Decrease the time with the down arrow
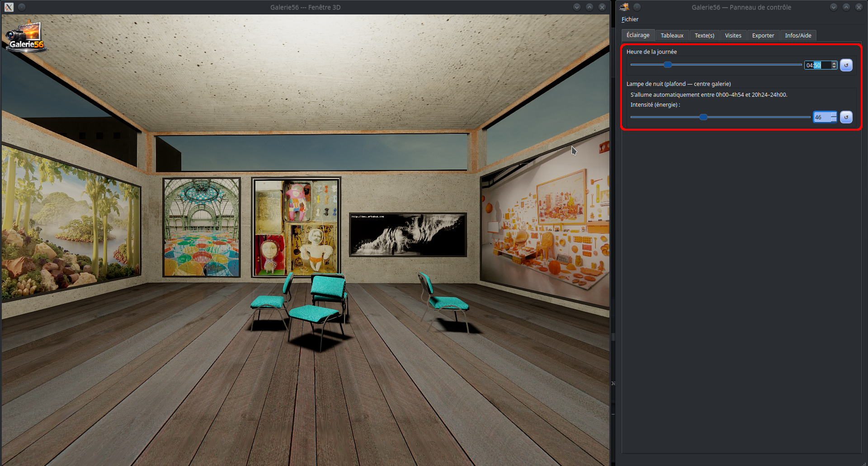 [x=834, y=67]
